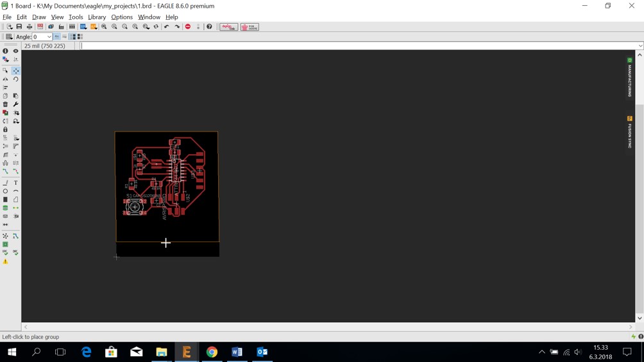
Task: Click the red Stop command icon
Action: click(188, 27)
